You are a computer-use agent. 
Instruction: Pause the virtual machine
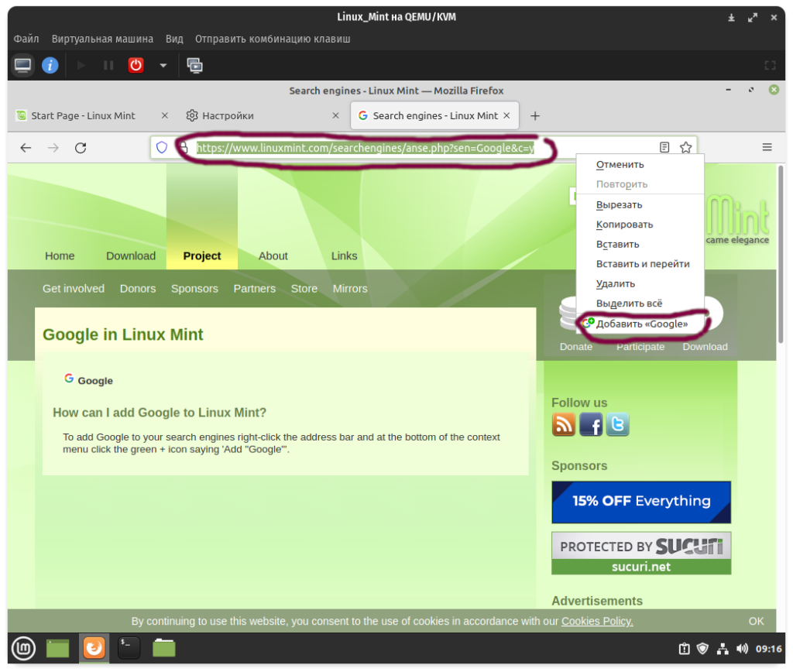(x=108, y=65)
